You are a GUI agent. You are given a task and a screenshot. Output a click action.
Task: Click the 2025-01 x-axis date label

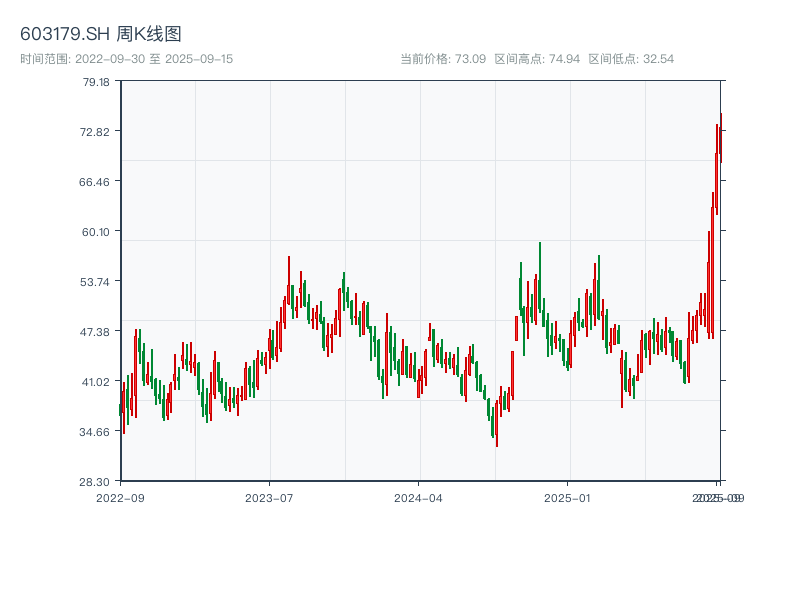point(568,497)
